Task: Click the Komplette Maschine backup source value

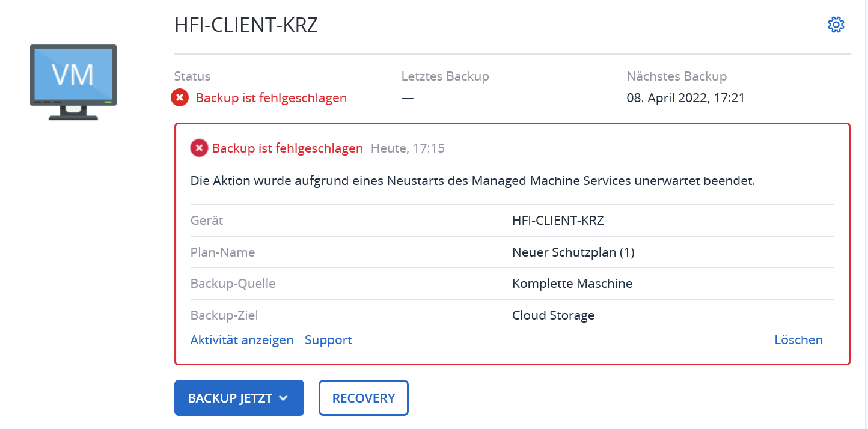Action: tap(572, 284)
